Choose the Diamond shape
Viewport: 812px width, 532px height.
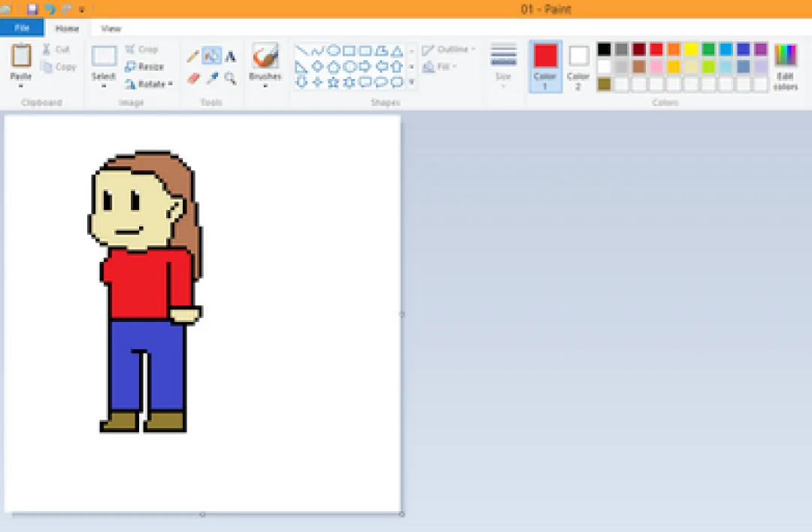tap(317, 66)
